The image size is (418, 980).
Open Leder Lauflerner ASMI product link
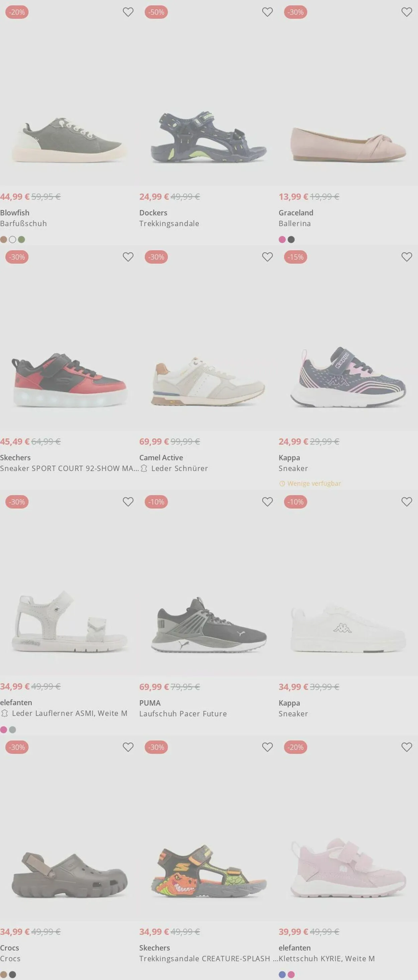coord(70,713)
